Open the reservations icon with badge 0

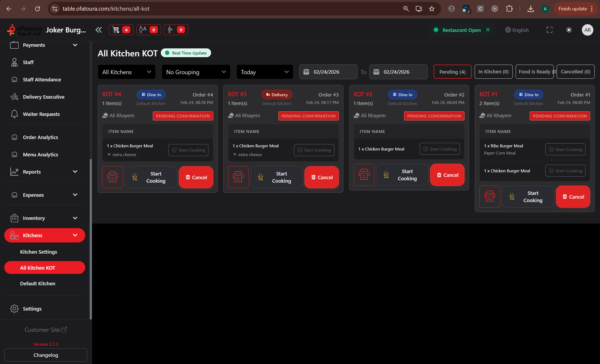coord(149,30)
